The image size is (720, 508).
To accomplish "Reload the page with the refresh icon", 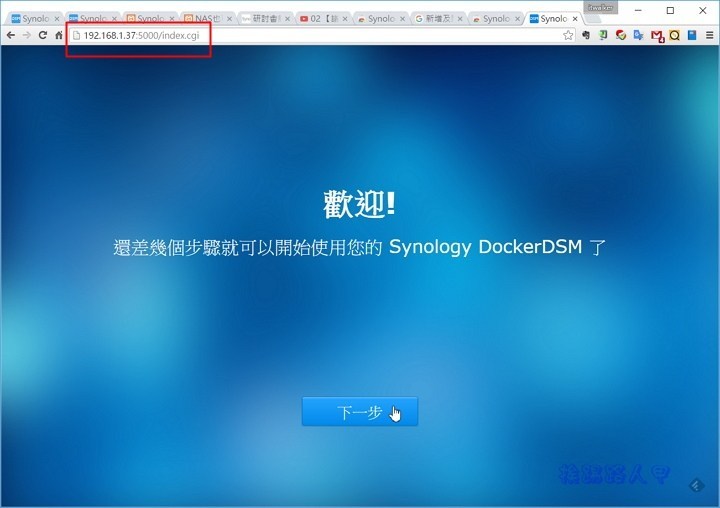I will point(43,35).
